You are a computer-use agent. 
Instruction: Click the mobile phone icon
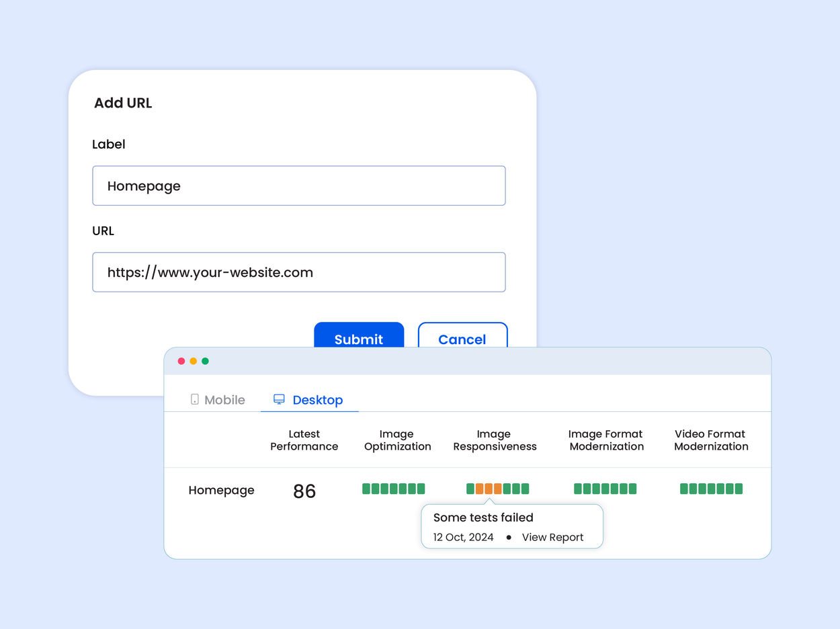pos(195,399)
